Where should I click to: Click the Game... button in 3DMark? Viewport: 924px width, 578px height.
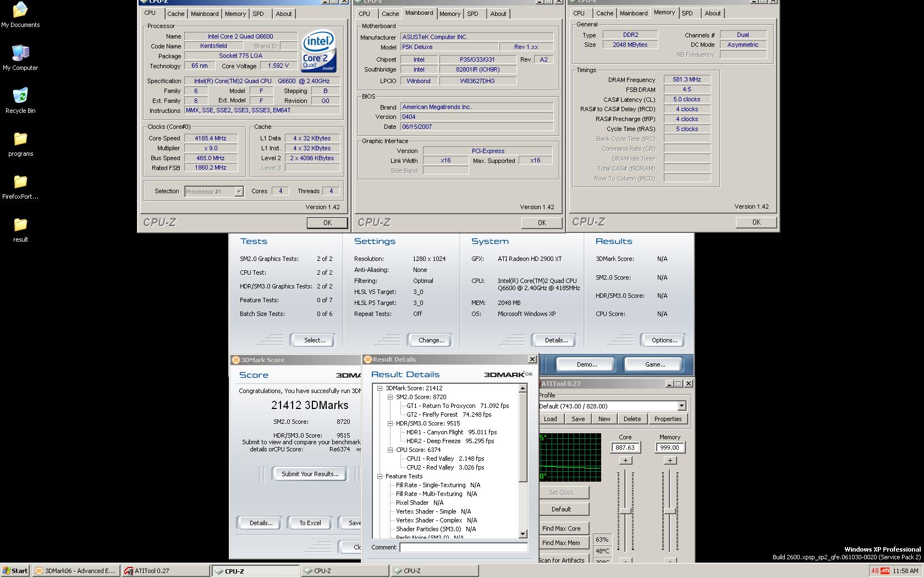pyautogui.click(x=654, y=364)
